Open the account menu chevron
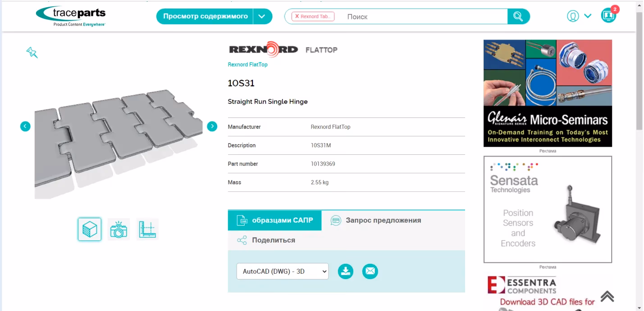This screenshot has width=644, height=311. (588, 16)
